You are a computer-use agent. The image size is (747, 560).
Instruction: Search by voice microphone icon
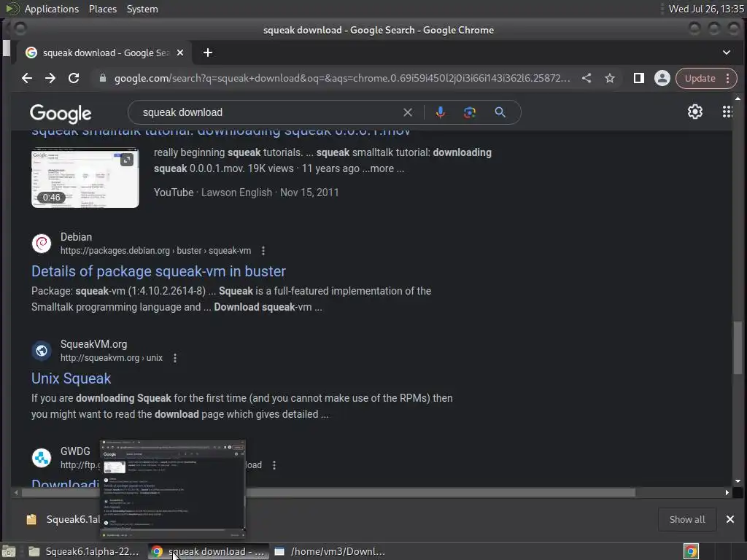(441, 112)
